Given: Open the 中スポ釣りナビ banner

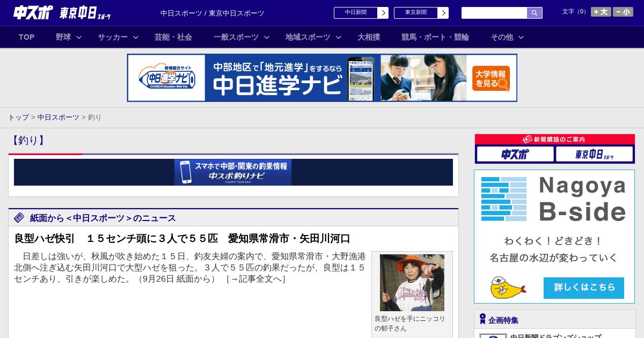Looking at the screenshot, I should point(233,172).
